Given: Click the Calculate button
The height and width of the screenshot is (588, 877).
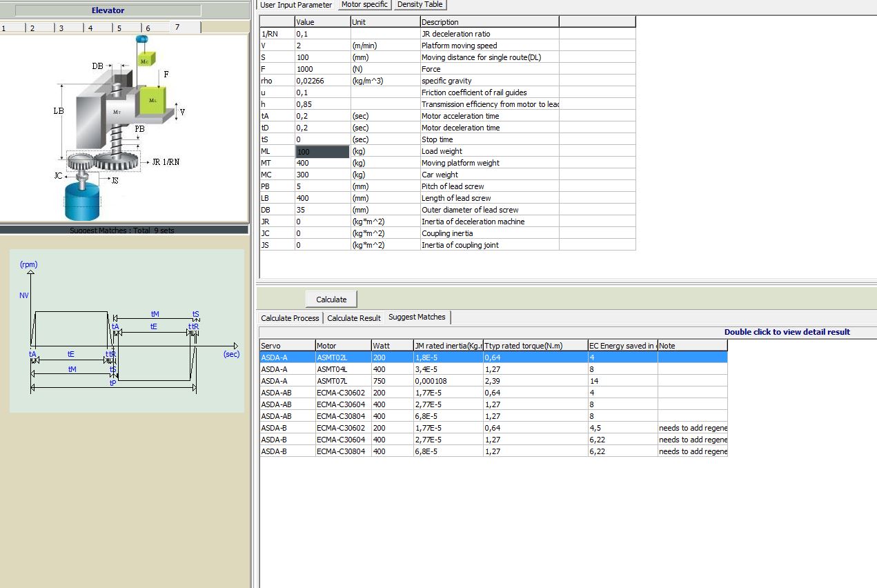Looking at the screenshot, I should pyautogui.click(x=331, y=300).
